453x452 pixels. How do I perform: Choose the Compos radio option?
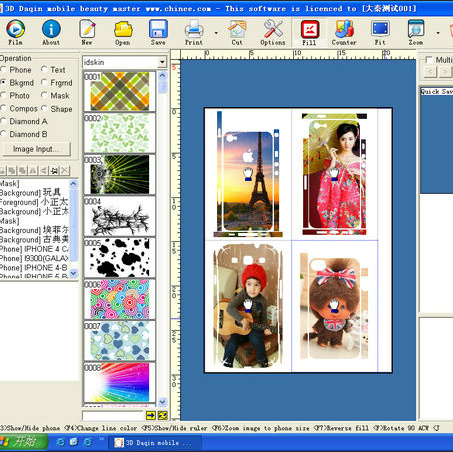4,108
